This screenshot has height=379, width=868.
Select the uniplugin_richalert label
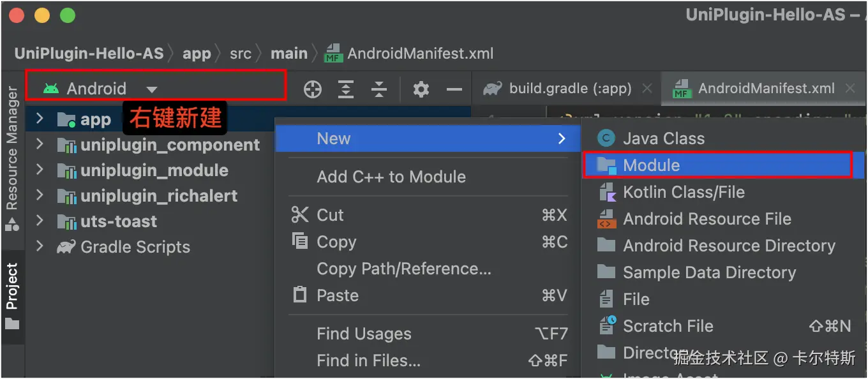159,196
